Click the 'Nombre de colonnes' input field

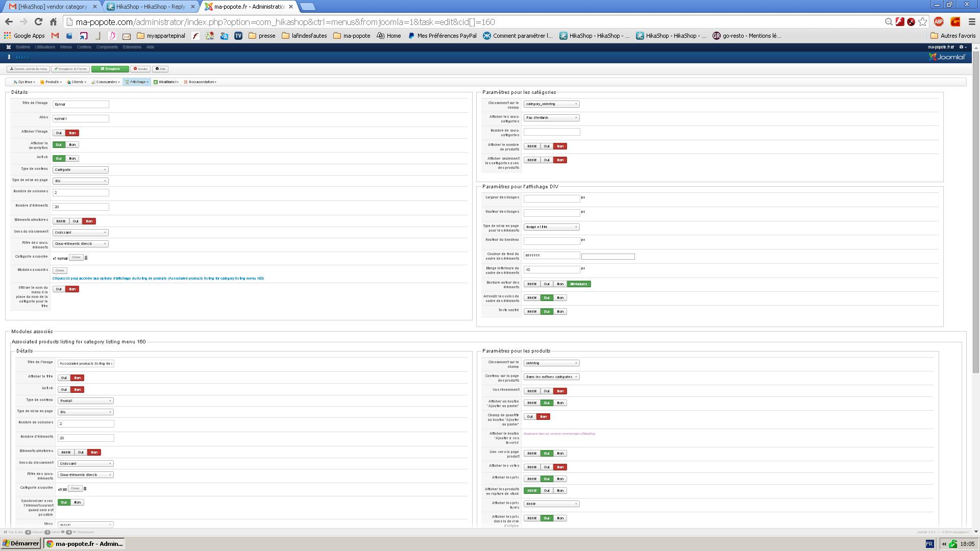(x=81, y=192)
